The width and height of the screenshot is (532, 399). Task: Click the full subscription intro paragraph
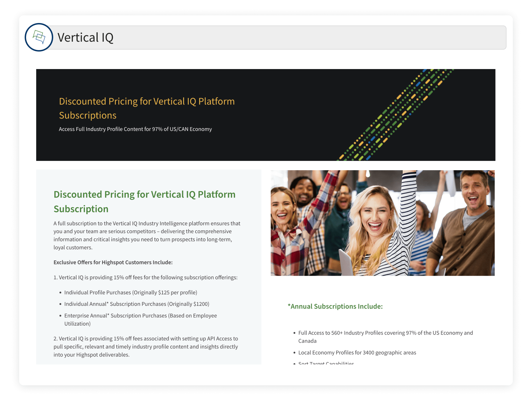(147, 235)
